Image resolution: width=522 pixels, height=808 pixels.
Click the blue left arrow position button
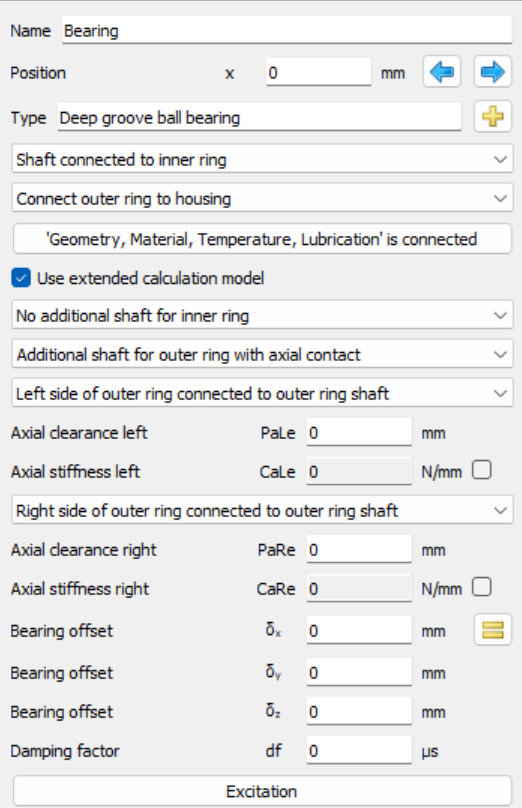click(x=442, y=72)
